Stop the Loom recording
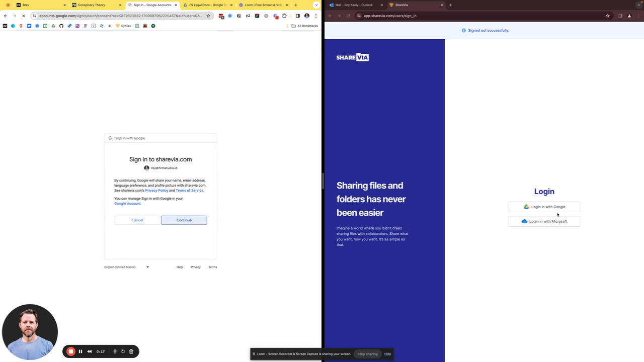Viewport: 644px width, 362px height. [71, 351]
